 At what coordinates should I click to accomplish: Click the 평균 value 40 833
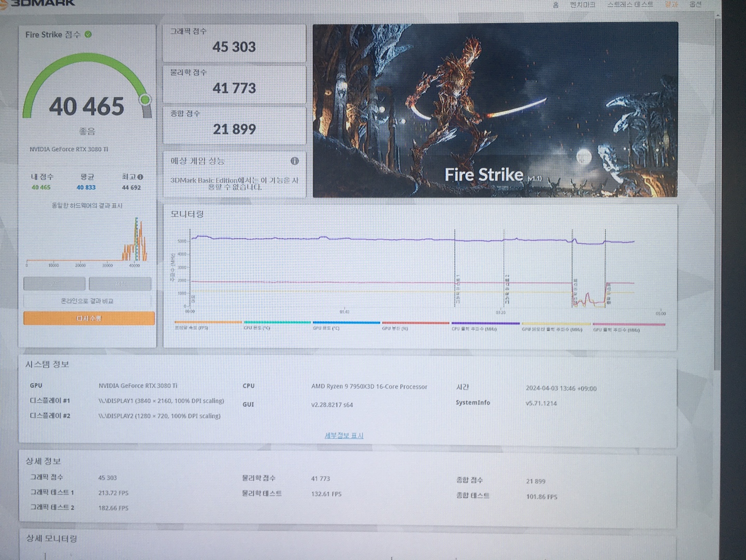pyautogui.click(x=86, y=188)
